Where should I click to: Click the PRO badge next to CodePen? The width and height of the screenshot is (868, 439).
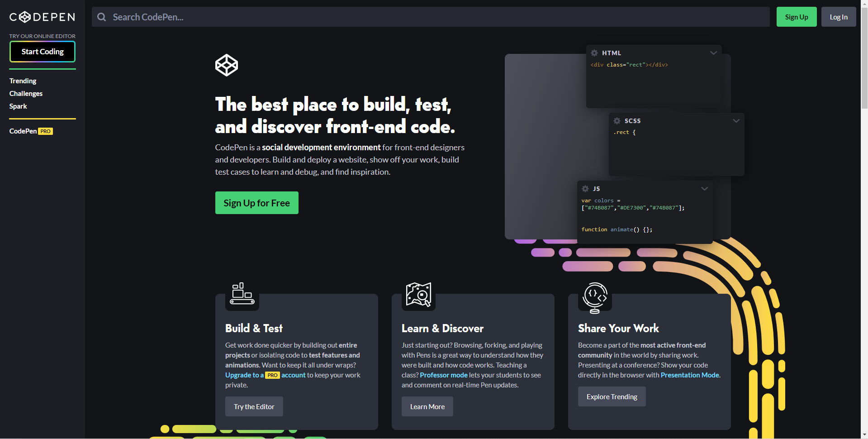(x=45, y=131)
